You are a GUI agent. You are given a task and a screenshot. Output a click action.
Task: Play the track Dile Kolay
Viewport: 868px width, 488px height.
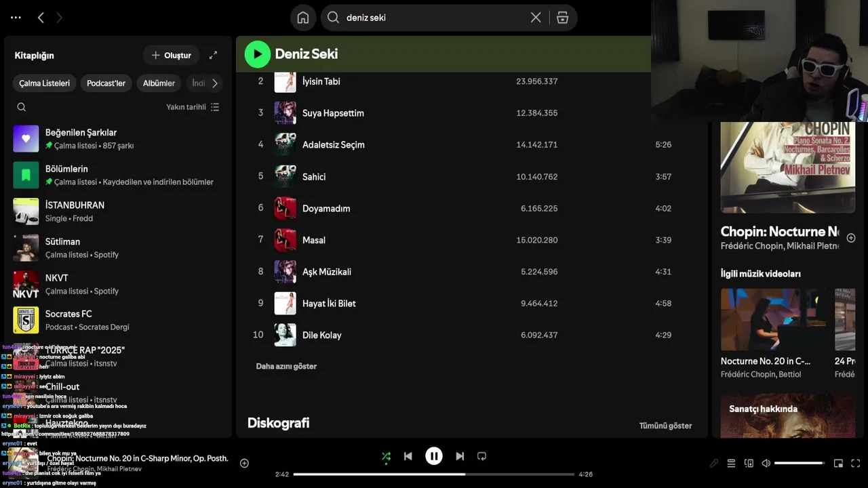[x=322, y=335]
